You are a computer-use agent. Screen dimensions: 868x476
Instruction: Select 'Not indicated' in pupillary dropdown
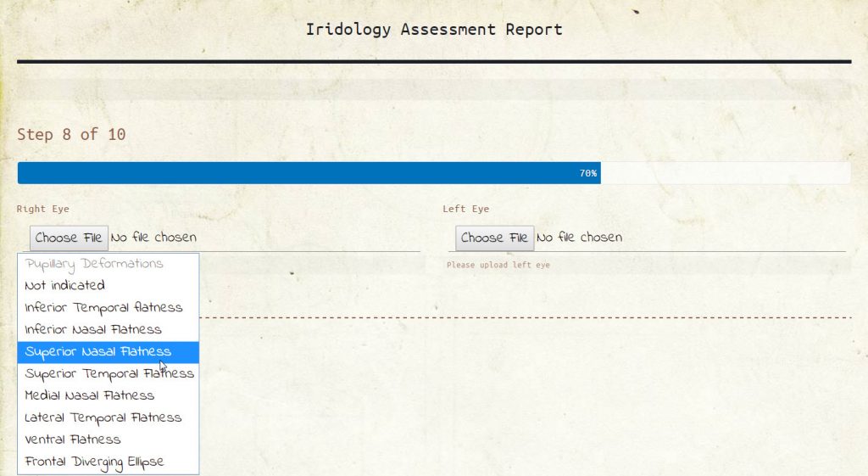pyautogui.click(x=108, y=286)
